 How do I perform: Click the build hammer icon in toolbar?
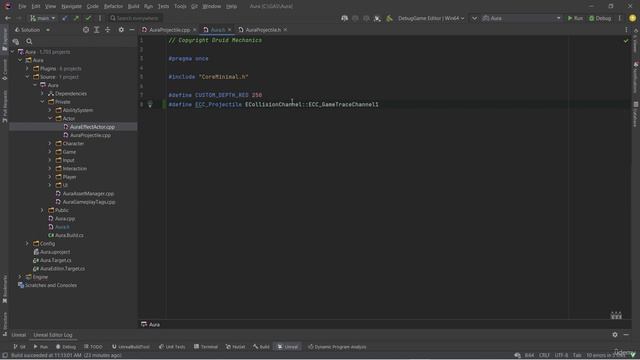click(389, 18)
